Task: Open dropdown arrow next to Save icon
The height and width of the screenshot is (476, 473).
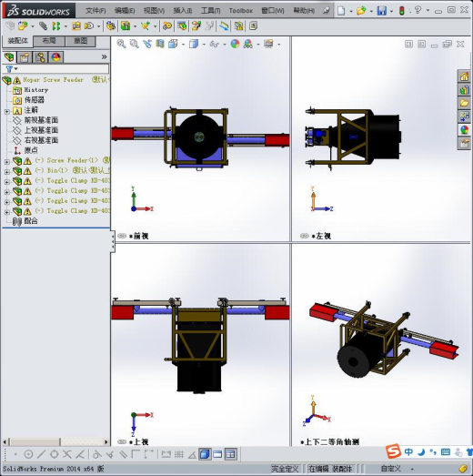Action: coord(391,12)
